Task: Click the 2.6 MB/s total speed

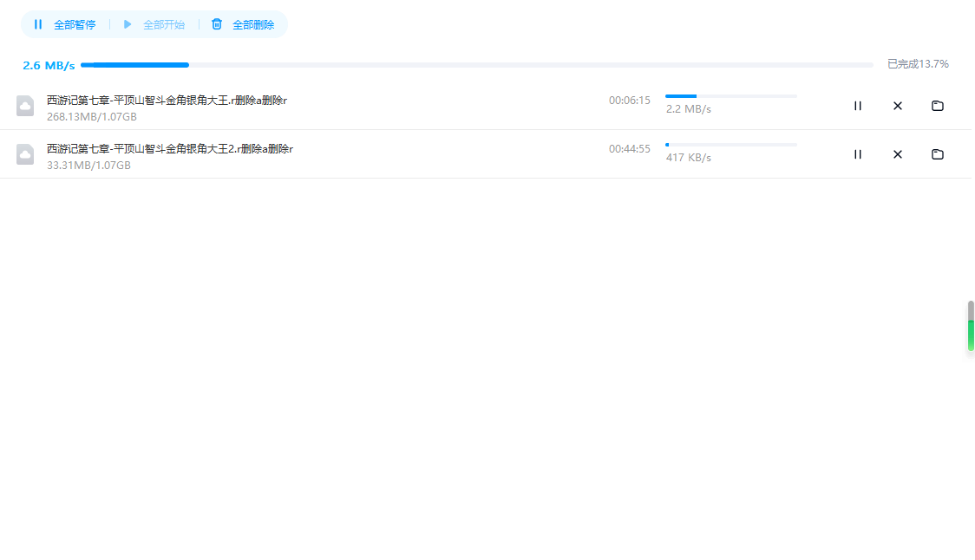Action: click(x=49, y=65)
